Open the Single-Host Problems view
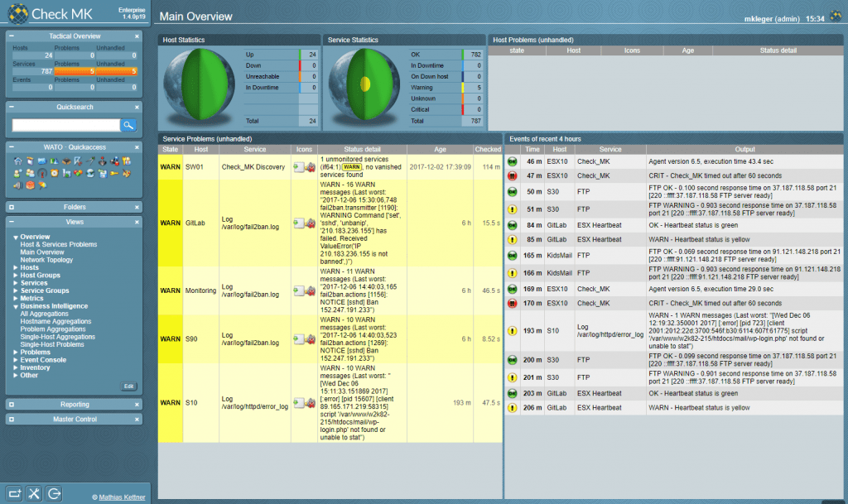848x504 pixels. pos(52,344)
